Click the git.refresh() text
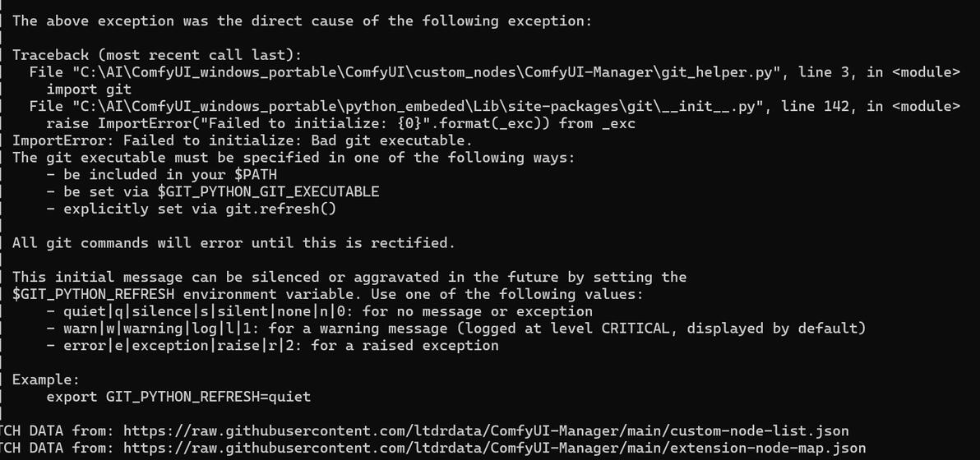Image resolution: width=980 pixels, height=460 pixels. [x=281, y=209]
